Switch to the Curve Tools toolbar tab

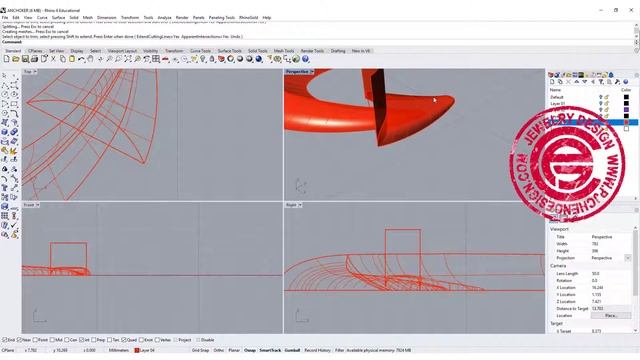pos(200,51)
